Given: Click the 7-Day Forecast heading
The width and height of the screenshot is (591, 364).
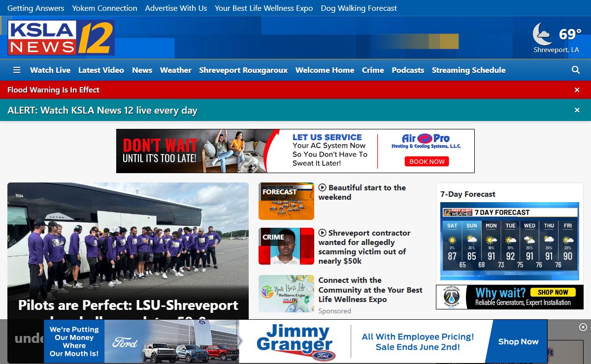Looking at the screenshot, I should 468,194.
